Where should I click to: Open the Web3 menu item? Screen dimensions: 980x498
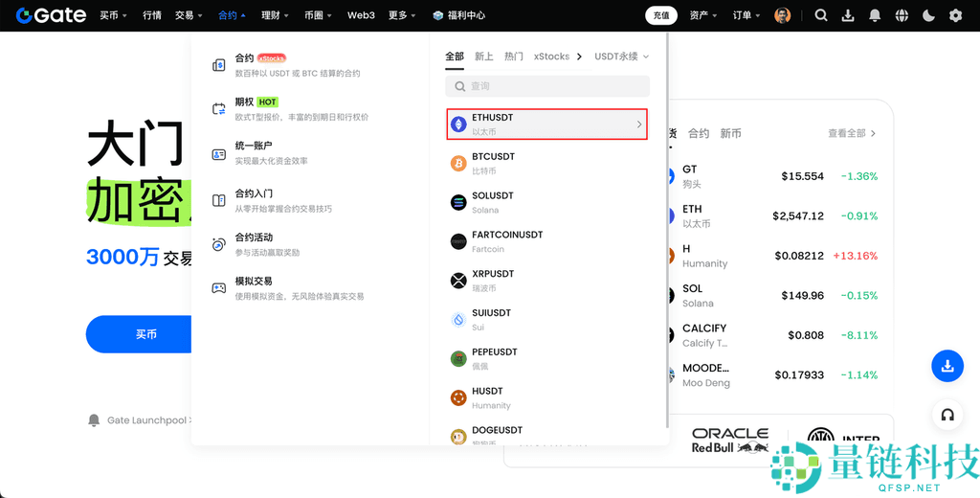(361, 15)
